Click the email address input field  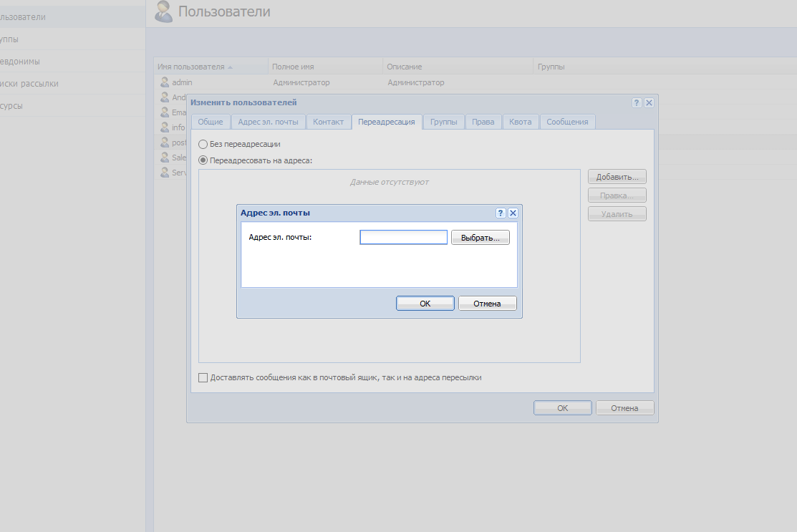pos(403,237)
